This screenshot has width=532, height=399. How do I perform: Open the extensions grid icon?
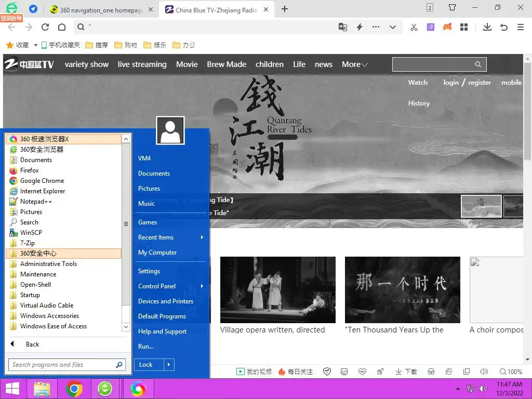point(464,27)
